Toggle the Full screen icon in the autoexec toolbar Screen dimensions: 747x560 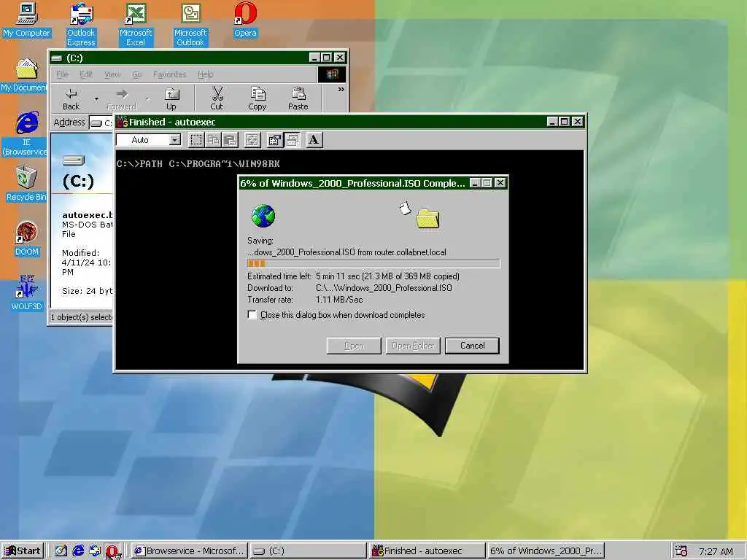(x=252, y=139)
